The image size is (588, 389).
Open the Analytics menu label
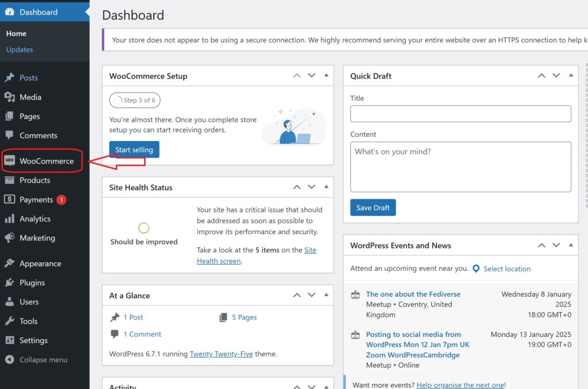pyautogui.click(x=35, y=219)
